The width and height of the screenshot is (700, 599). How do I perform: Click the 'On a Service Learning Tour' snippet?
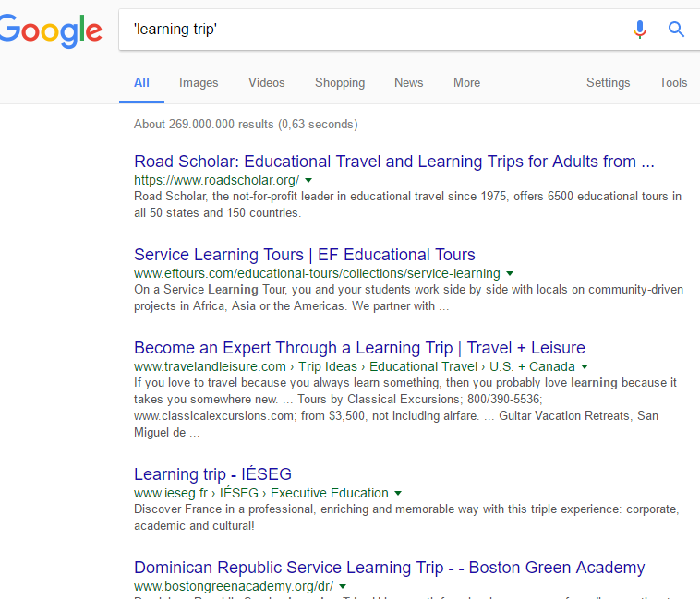click(408, 298)
